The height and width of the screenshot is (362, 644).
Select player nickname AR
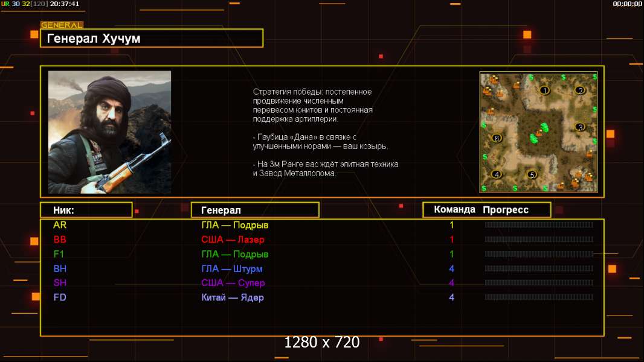tap(60, 224)
